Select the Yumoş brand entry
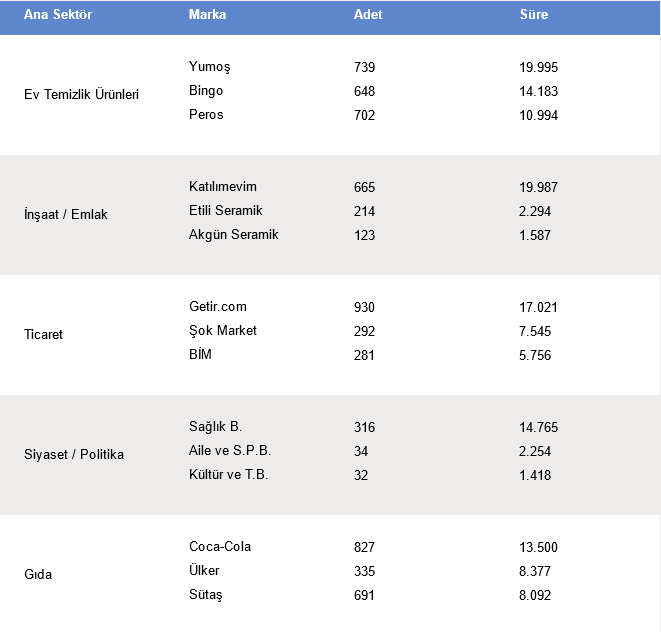The height and width of the screenshot is (632, 661). [x=209, y=67]
